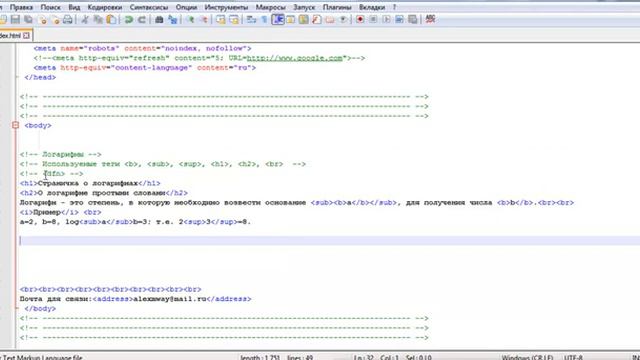Image resolution: width=640 pixels, height=360 pixels.
Task: Redo the edit with the Redo arrow
Action: (x=142, y=19)
